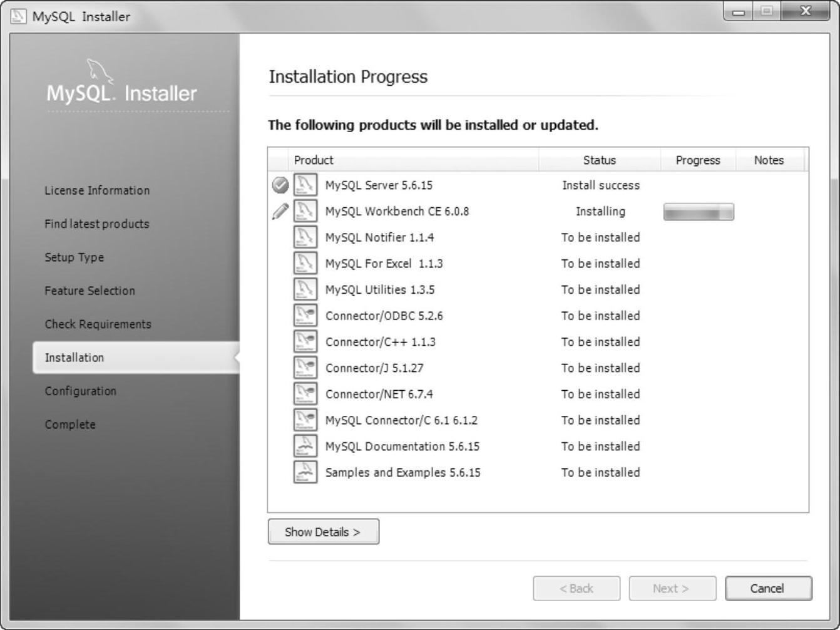The width and height of the screenshot is (840, 630).
Task: Click the Connector/ODBC 5.2.6 product icon
Action: tap(305, 316)
